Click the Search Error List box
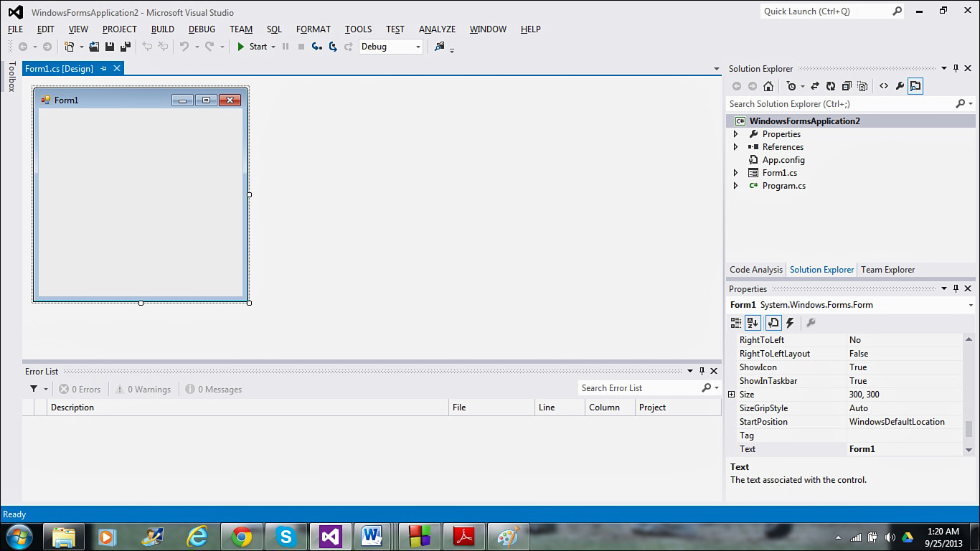This screenshot has width=980, height=551. 639,388
